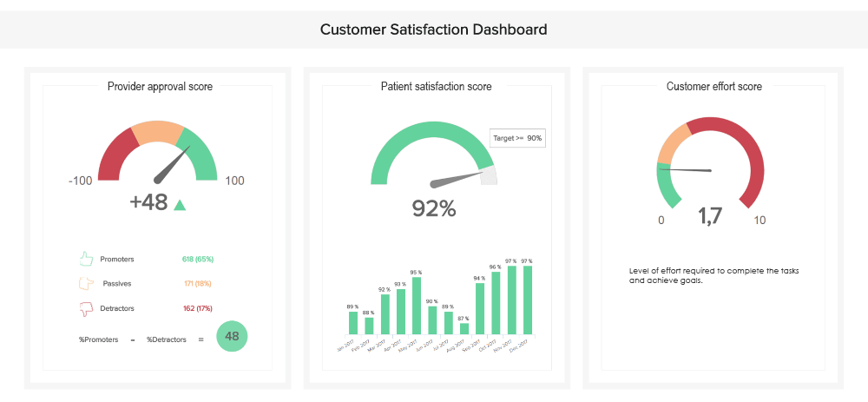Click the Customer effort score heading
Image resolution: width=868 pixels, height=402 pixels.
714,86
